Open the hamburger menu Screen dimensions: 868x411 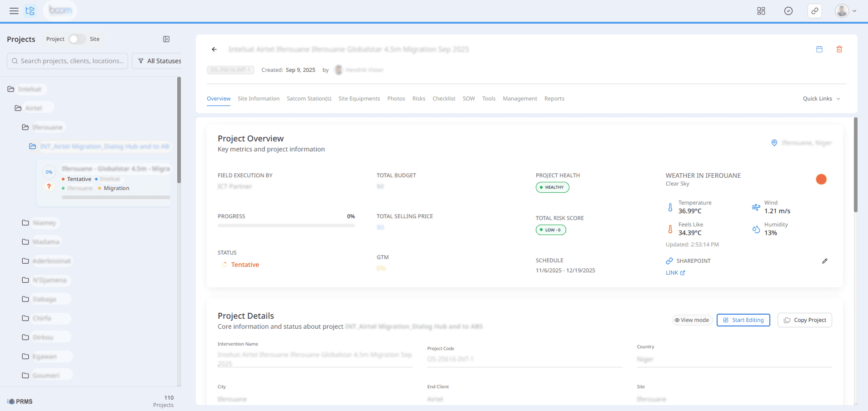[x=14, y=11]
